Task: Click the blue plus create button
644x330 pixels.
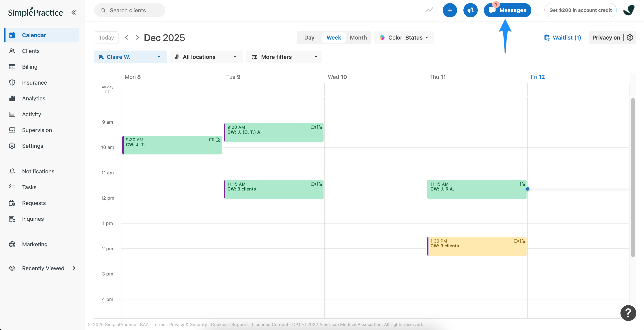Action: pos(450,10)
